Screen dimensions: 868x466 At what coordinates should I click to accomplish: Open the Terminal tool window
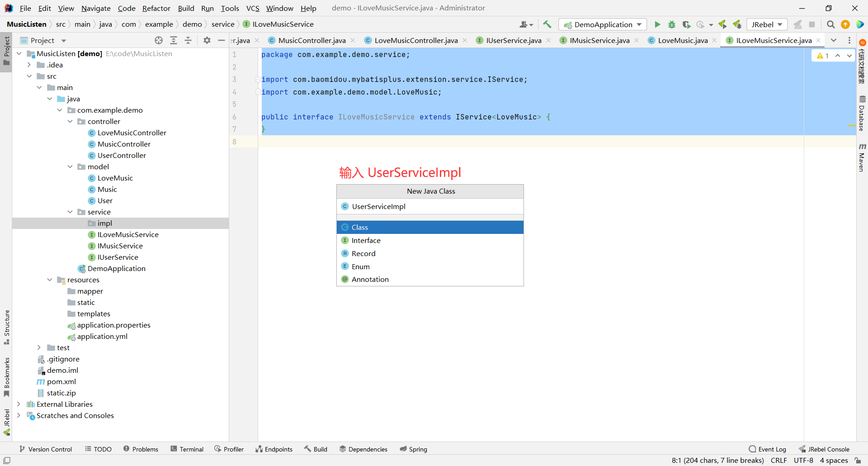(187, 449)
